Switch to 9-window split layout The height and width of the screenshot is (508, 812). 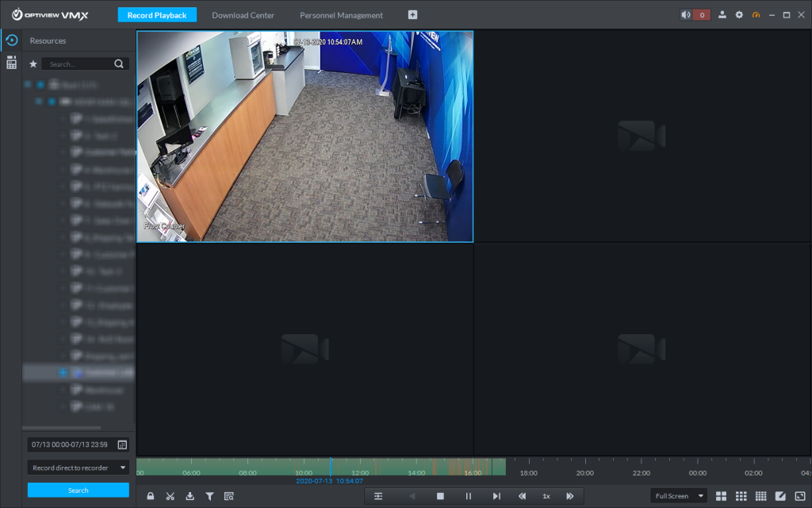click(x=741, y=496)
